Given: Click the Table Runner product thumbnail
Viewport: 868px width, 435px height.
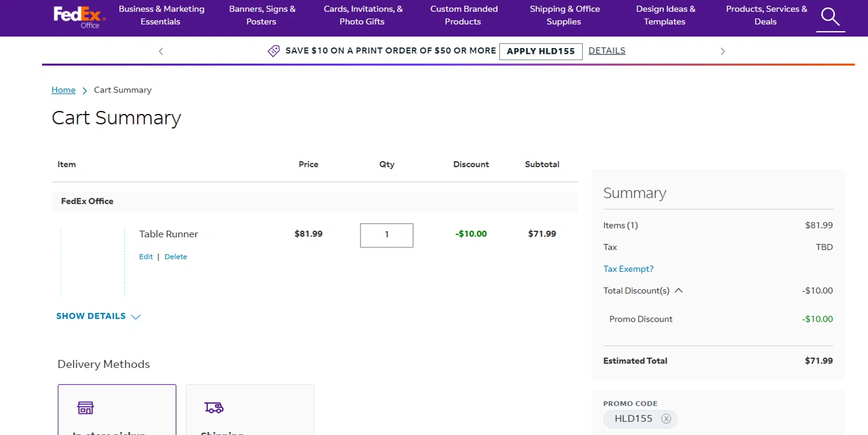Looking at the screenshot, I should [x=93, y=261].
